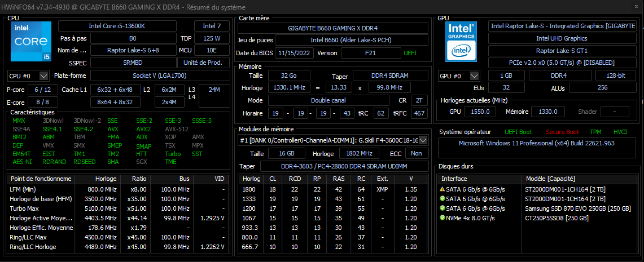Select the Socket V (LGA1700) platform field
644x262 pixels.
click(x=160, y=76)
